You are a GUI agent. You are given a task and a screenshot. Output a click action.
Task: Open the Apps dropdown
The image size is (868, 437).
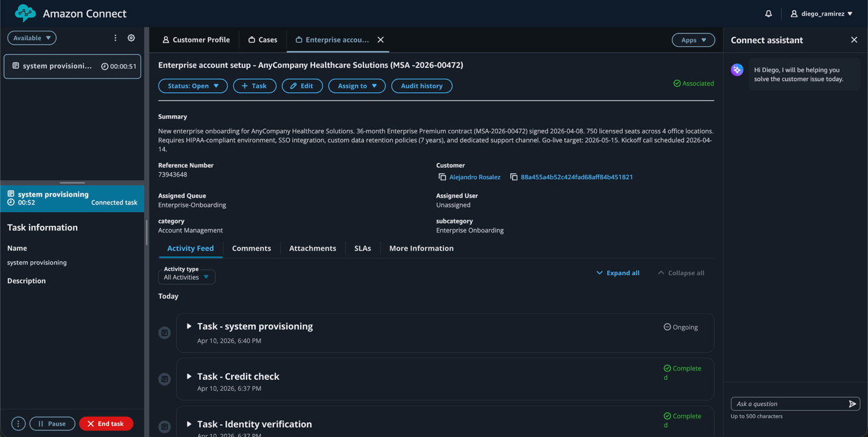[693, 40]
